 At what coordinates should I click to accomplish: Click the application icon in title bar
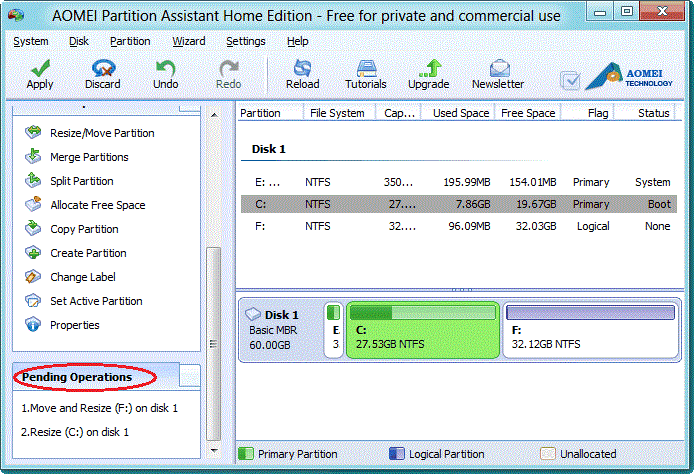(15, 15)
